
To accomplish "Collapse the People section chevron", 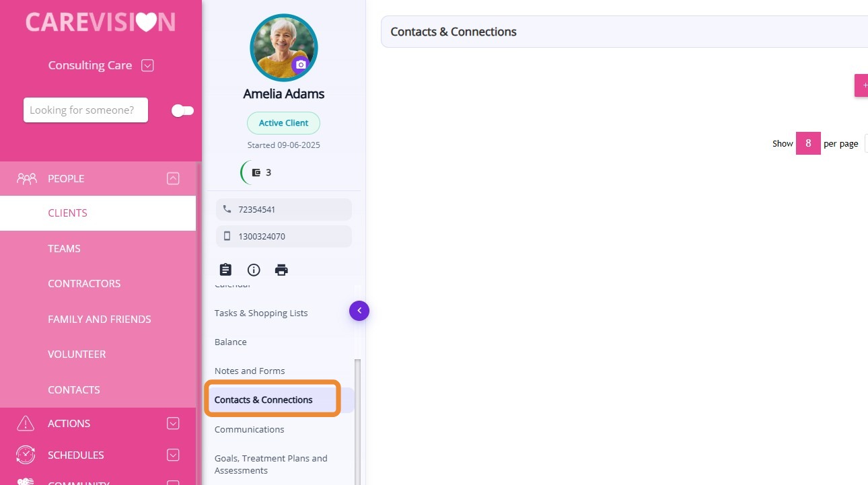I will (x=173, y=178).
